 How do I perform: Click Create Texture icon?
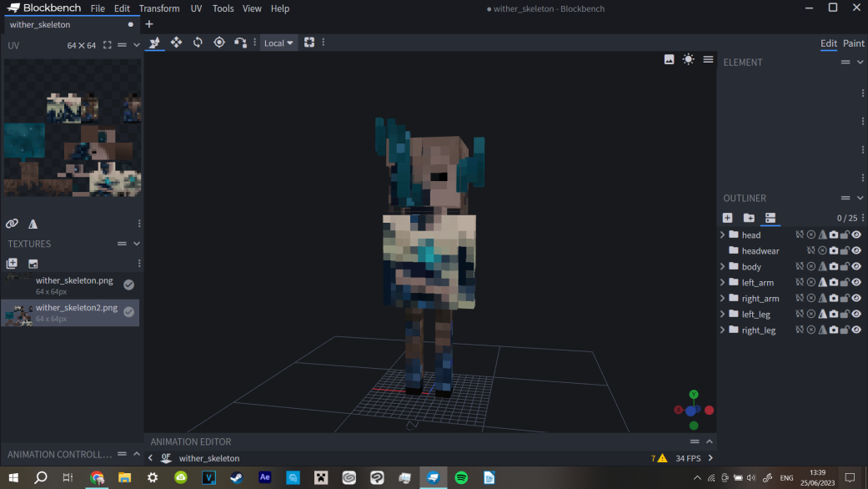pos(33,264)
